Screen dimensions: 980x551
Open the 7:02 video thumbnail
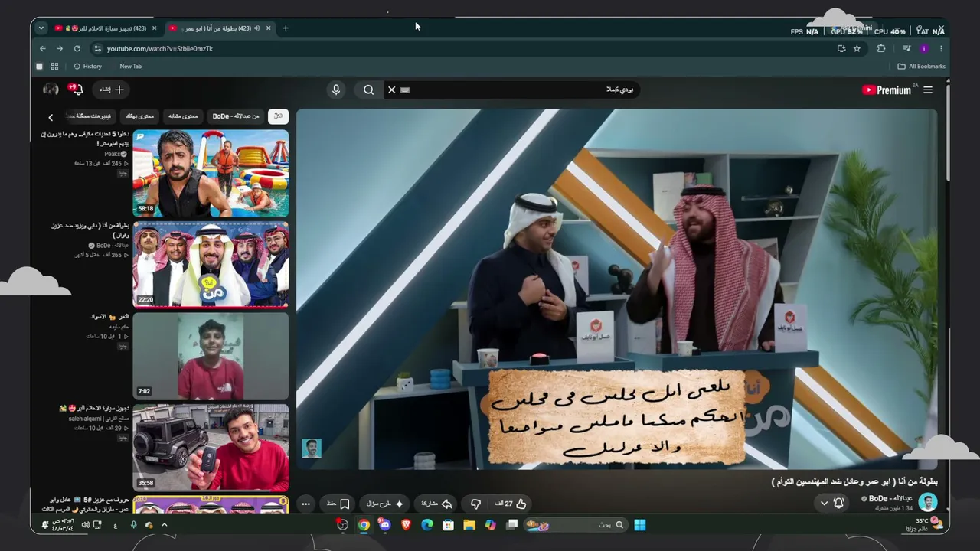pos(211,356)
